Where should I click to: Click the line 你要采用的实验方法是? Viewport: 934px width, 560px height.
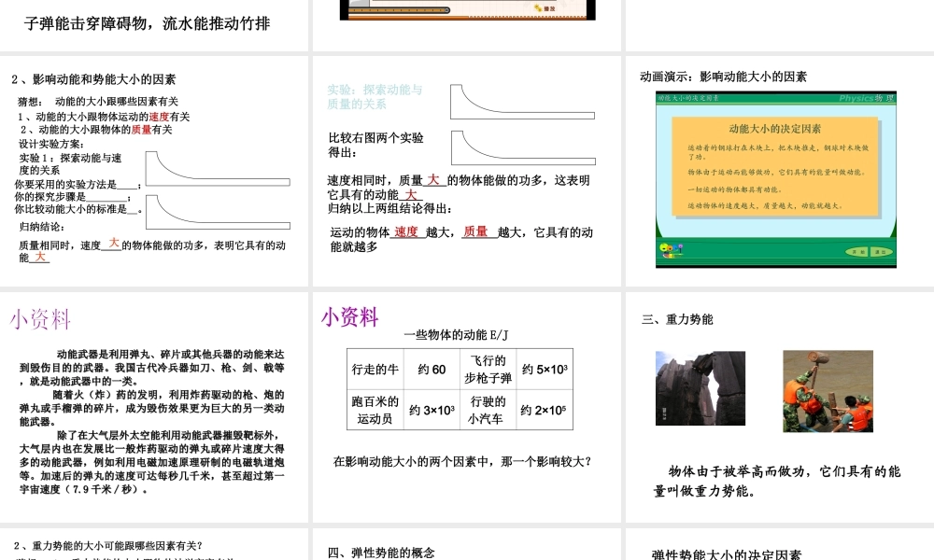(78, 185)
